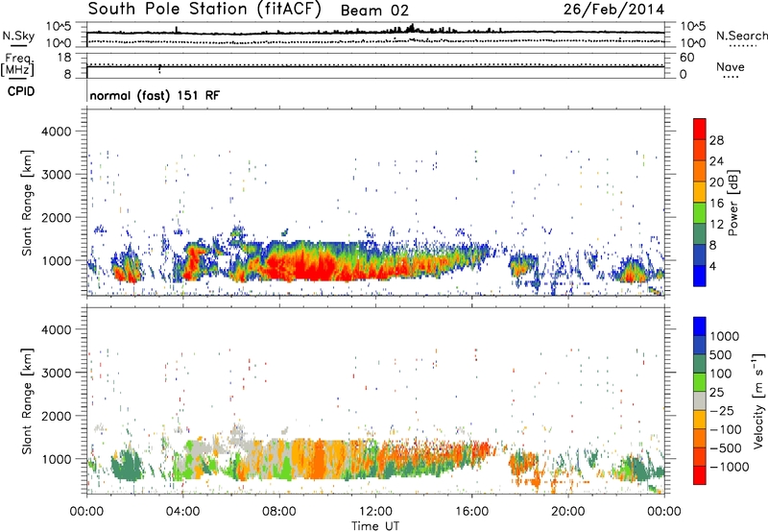Click the "20" label on the power color bar
768x532 pixels.
pyautogui.click(x=716, y=182)
